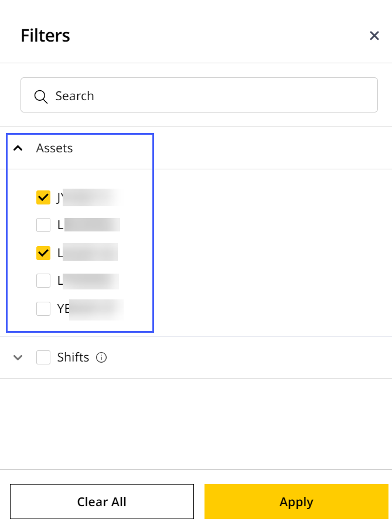The height and width of the screenshot is (532, 392).
Task: Click the name label of the checked L asset
Action: pos(87,253)
